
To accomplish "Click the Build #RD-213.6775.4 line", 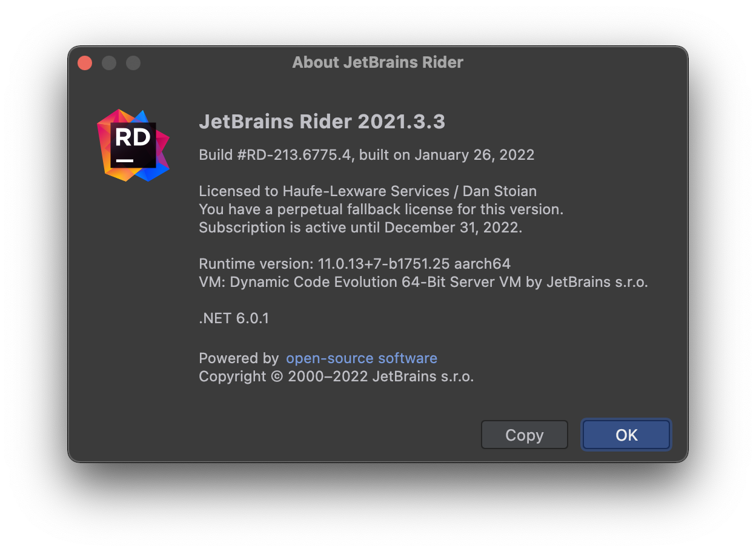I will (x=366, y=155).
